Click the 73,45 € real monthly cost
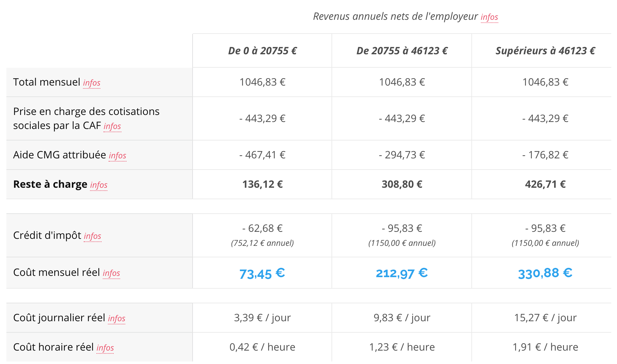617x364 pixels. tap(262, 274)
